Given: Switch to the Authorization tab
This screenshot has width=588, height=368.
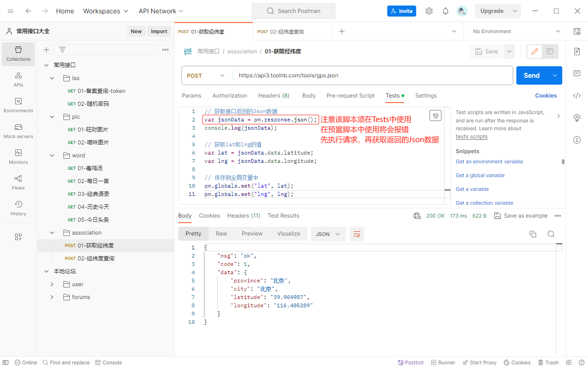Looking at the screenshot, I should coord(230,96).
